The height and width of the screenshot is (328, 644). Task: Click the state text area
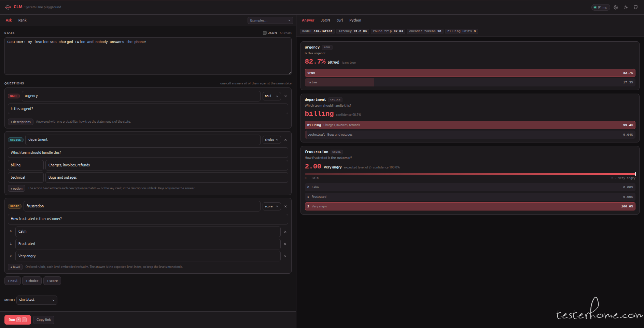point(148,56)
